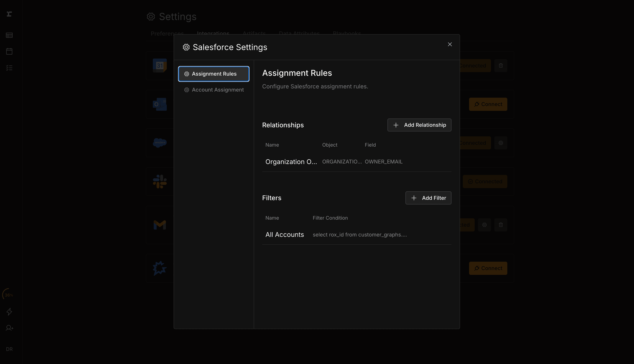Open table view icon in left sidebar
634x364 pixels.
point(9,35)
